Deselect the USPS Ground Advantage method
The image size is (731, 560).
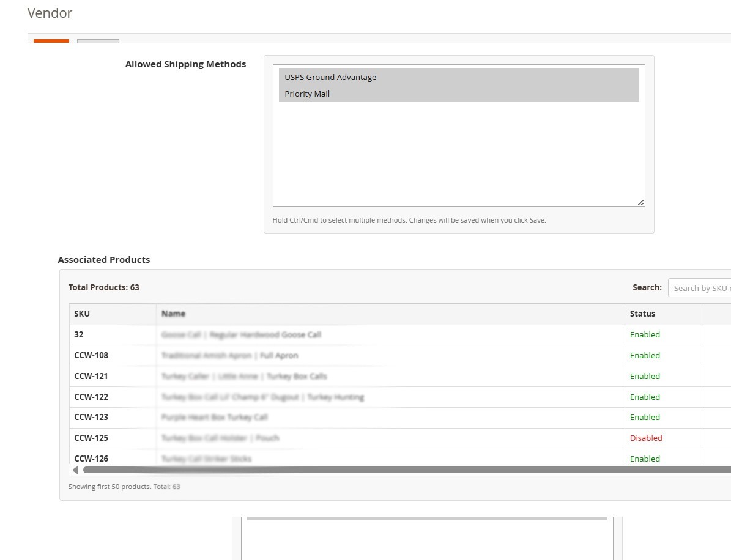(x=330, y=77)
